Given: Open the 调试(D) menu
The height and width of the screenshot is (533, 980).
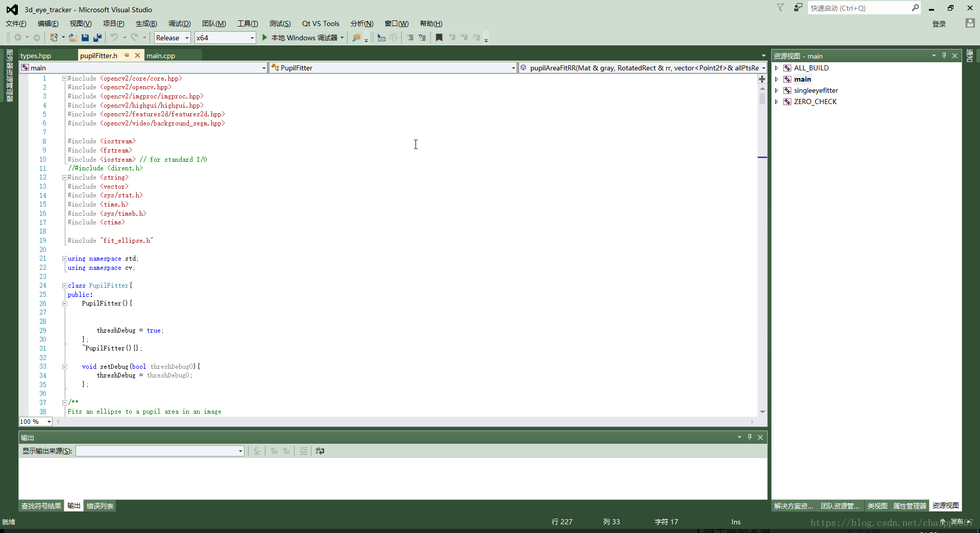Looking at the screenshot, I should (180, 23).
